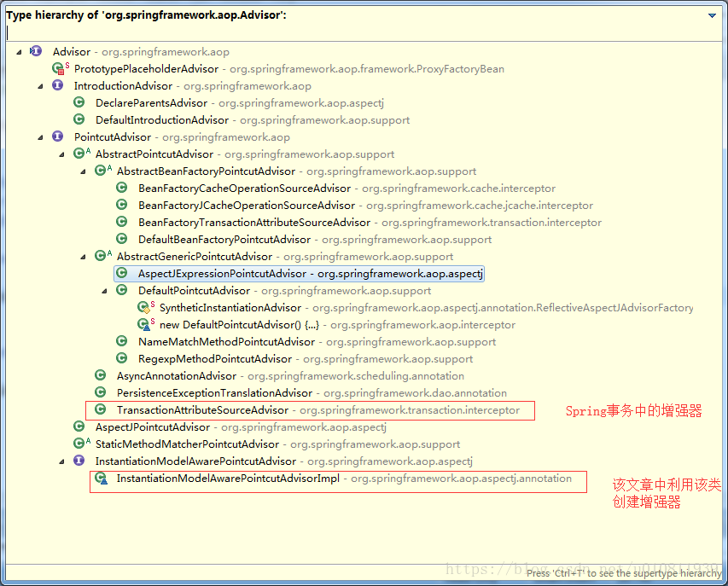Click the Advisor interface icon
728x586 pixels.
point(36,51)
